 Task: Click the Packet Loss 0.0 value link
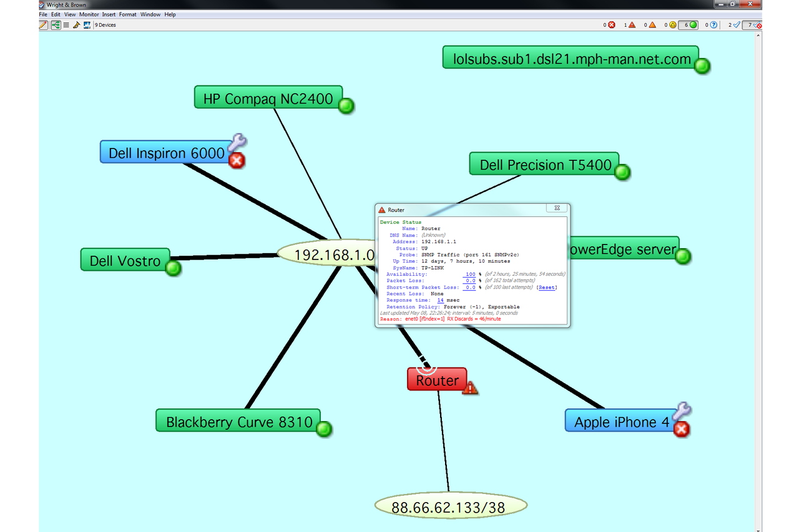click(471, 281)
